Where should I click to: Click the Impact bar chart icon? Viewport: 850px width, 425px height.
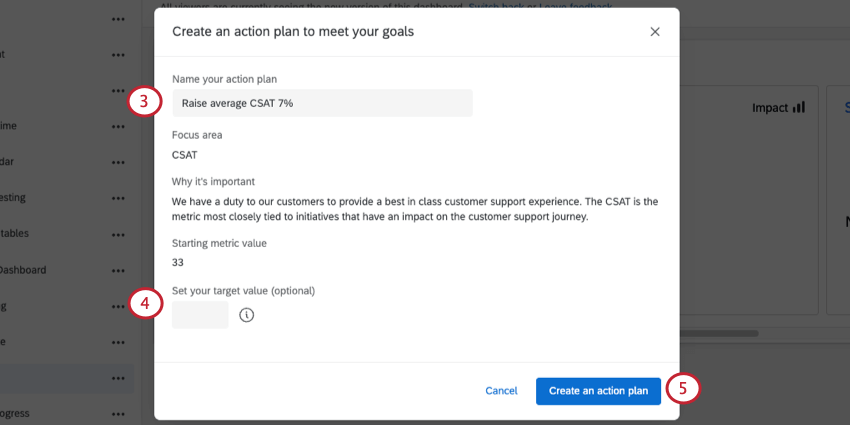pyautogui.click(x=798, y=107)
